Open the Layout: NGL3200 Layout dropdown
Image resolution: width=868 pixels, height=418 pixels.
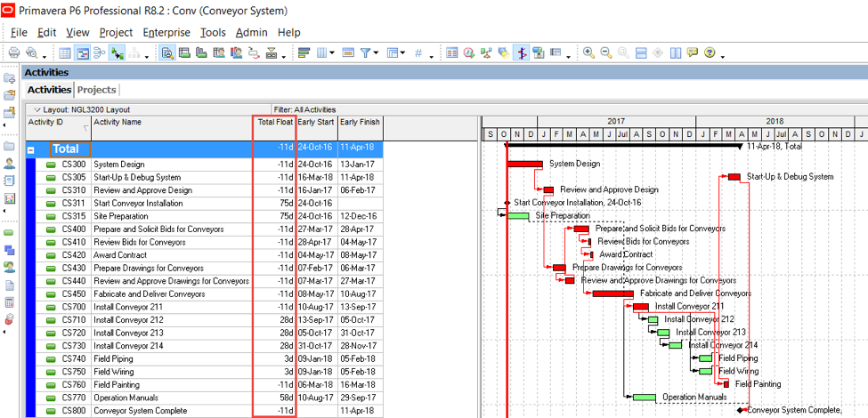pos(82,109)
